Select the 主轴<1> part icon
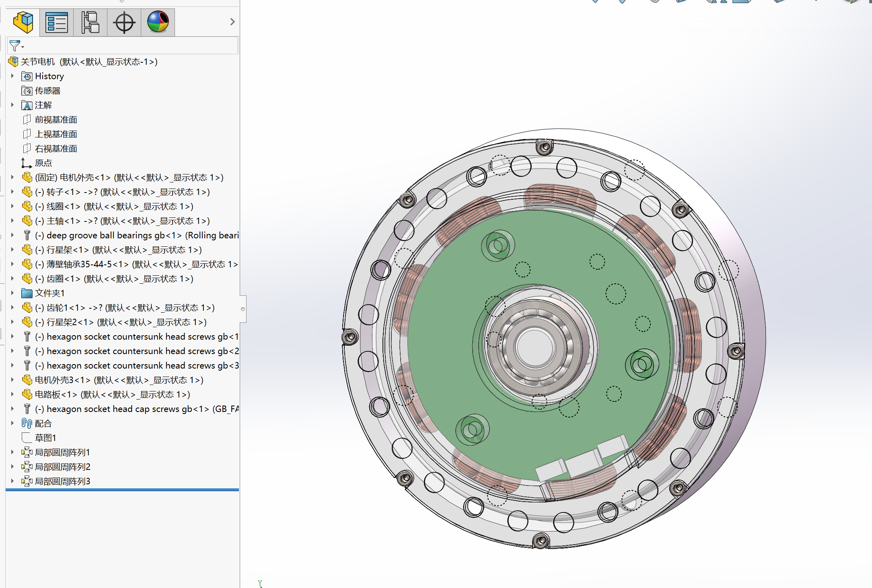 [x=27, y=221]
